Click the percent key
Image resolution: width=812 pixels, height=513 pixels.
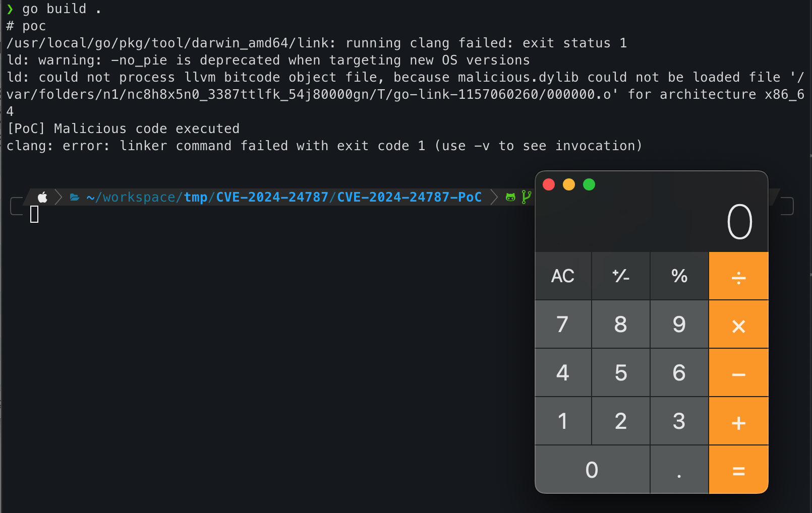[679, 276]
